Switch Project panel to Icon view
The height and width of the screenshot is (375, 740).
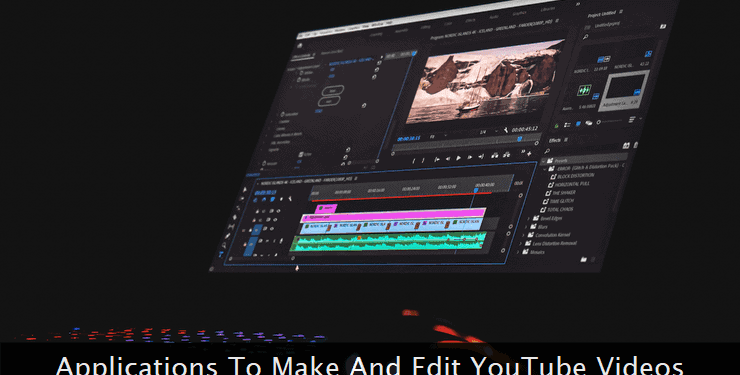coord(578,124)
